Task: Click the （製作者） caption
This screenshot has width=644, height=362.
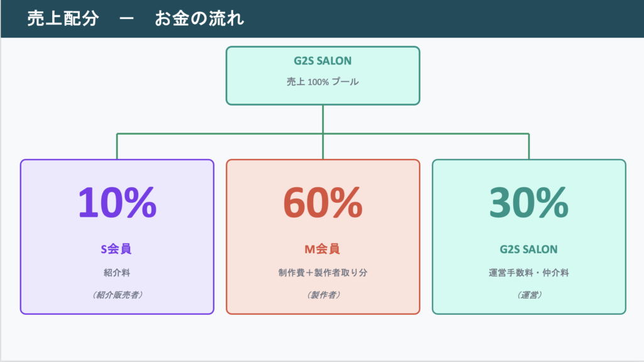Action: (323, 295)
